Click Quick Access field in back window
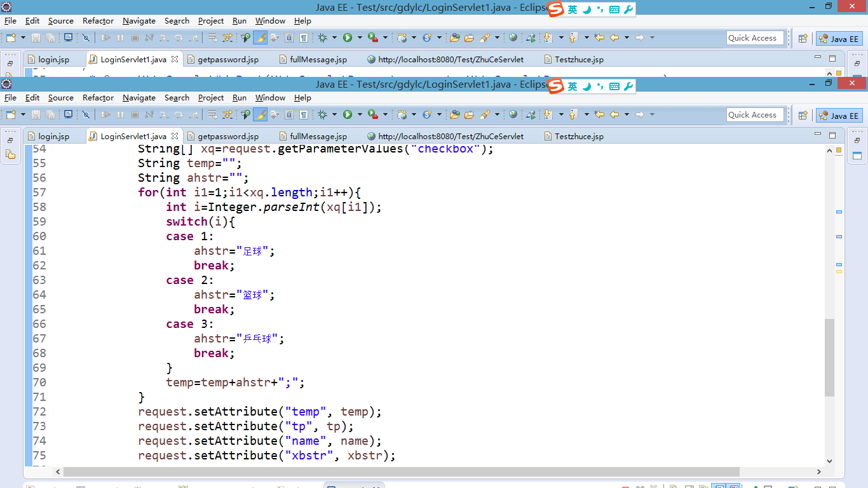The image size is (868, 488). [755, 38]
